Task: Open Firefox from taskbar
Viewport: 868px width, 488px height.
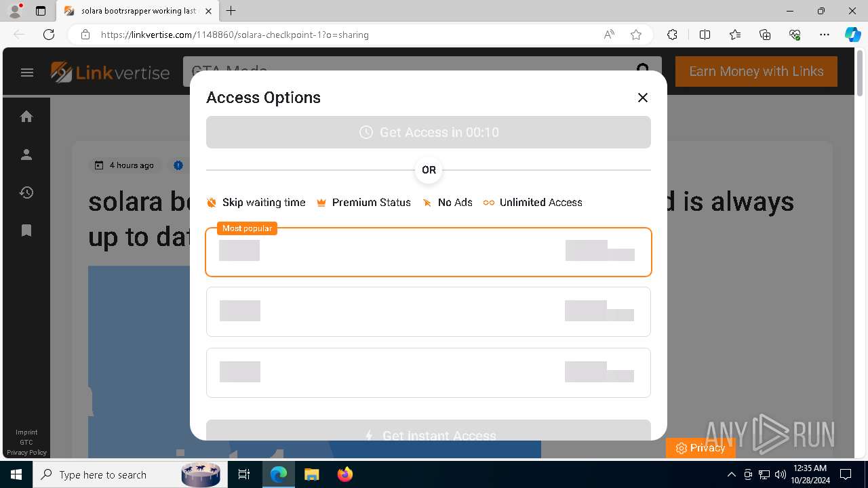Action: tap(345, 474)
